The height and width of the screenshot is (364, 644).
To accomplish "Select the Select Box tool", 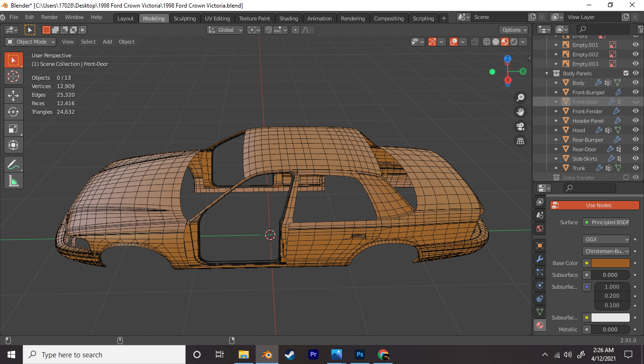I will pyautogui.click(x=13, y=60).
